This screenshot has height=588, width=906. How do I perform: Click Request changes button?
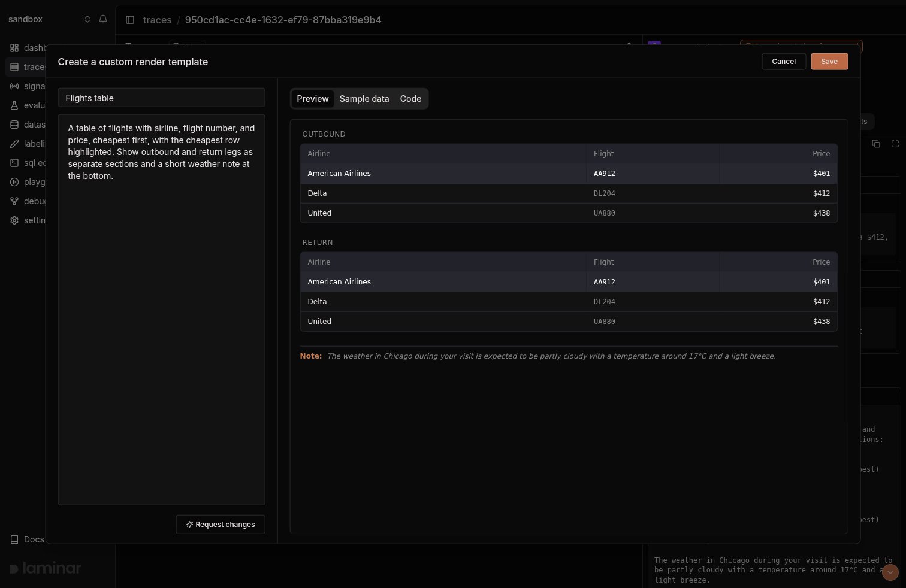[x=221, y=525]
